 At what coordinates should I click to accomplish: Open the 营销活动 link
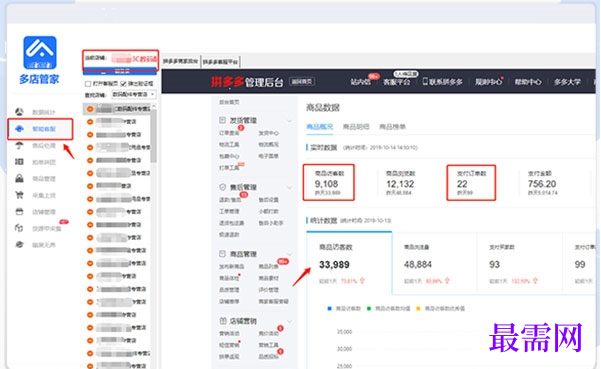(229, 333)
